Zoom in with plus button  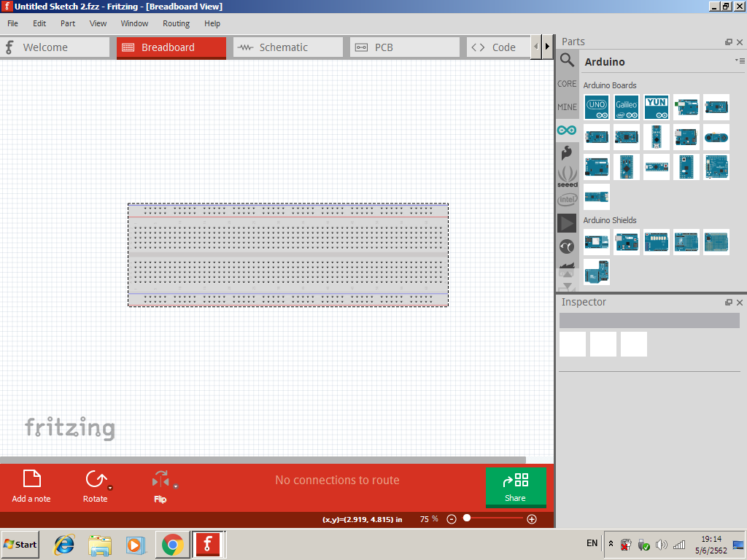[532, 519]
